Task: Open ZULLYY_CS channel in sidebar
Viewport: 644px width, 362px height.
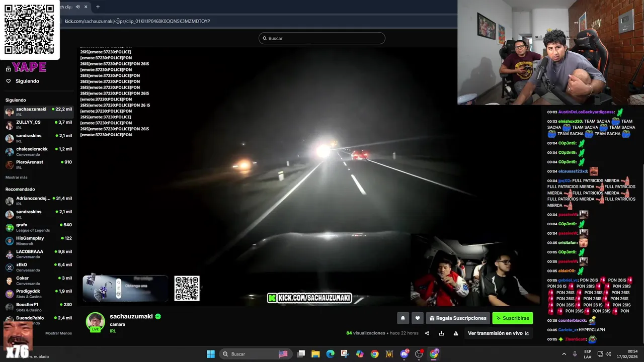Action: point(39,125)
